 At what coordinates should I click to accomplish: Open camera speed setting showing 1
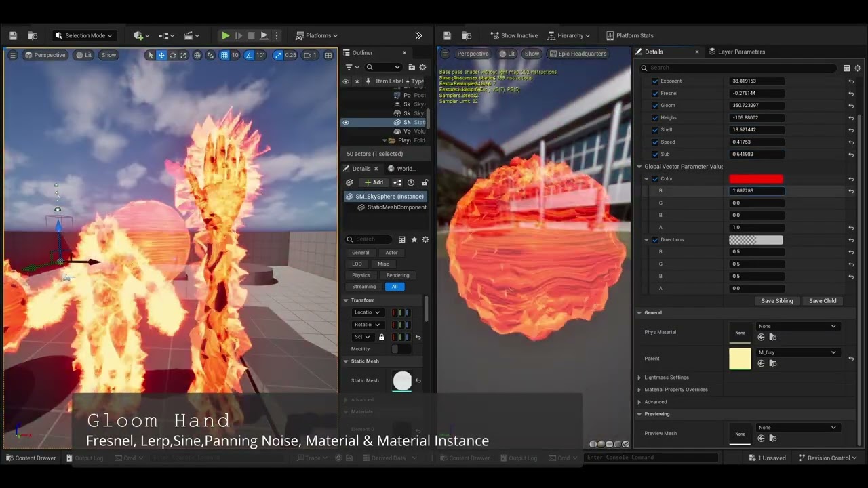point(310,55)
